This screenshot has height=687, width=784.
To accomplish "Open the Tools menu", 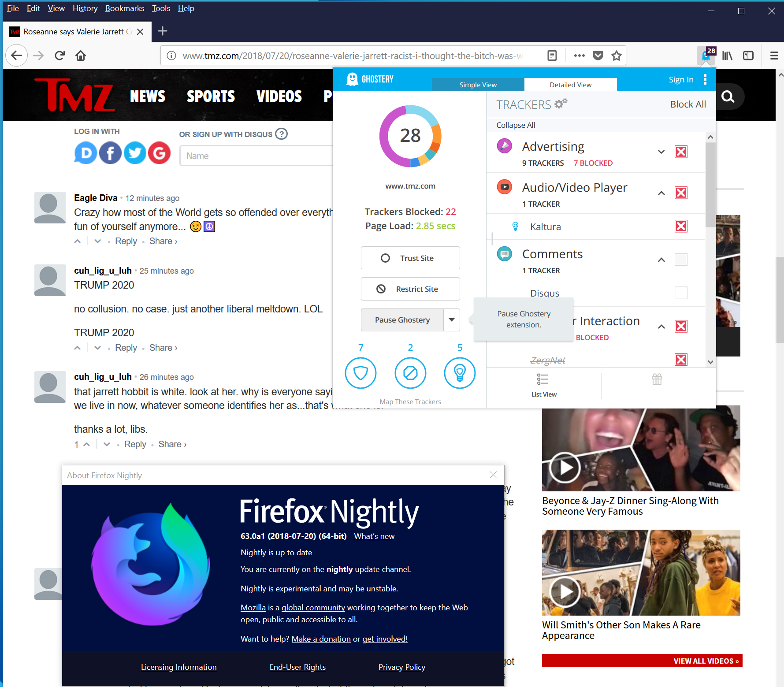I will [x=161, y=8].
